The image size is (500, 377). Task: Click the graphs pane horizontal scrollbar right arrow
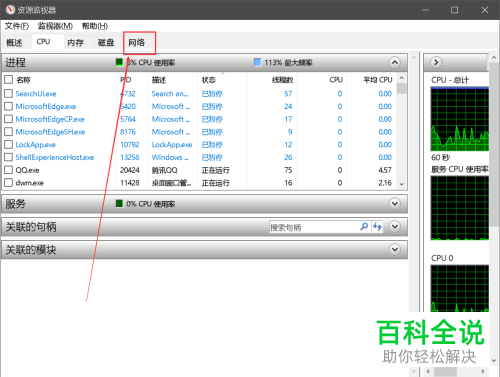pos(482,371)
